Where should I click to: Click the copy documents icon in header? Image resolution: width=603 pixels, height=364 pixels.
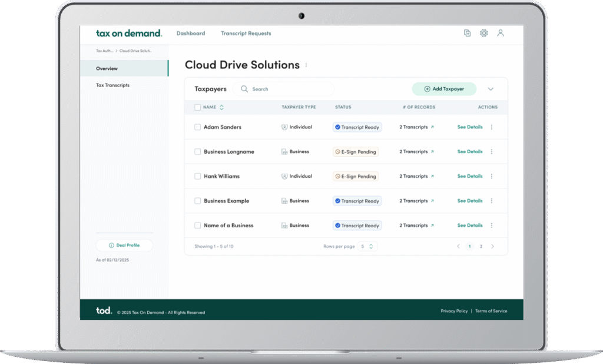pos(467,34)
